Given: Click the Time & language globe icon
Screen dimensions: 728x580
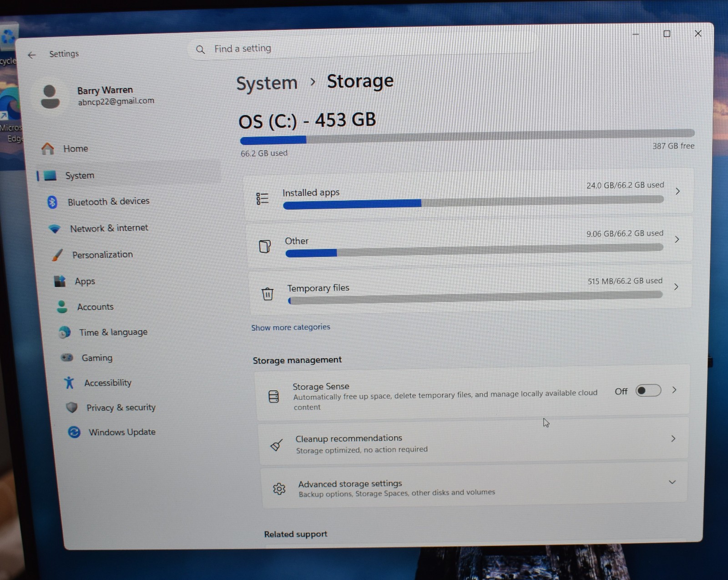Looking at the screenshot, I should (65, 333).
